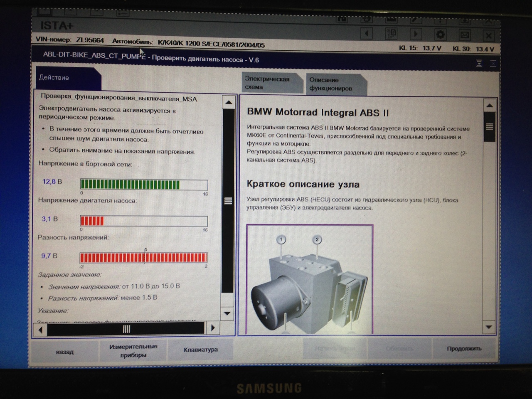Screen dimensions: 532x399
Task: Click the 12,8 В voltage value
Action: [52, 182]
